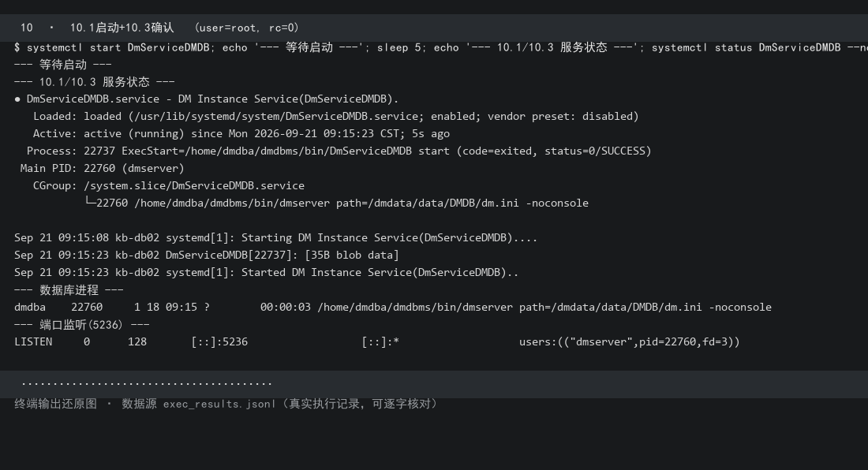The height and width of the screenshot is (470, 868).
Task: Select "exec_results.jsonl" in the footer caption
Action: pos(219,404)
